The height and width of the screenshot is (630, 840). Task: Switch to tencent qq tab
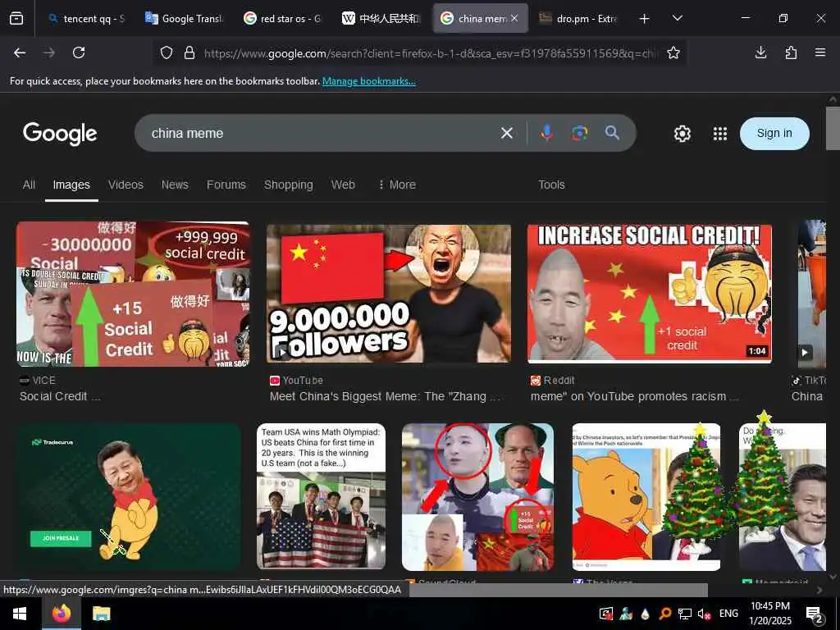pyautogui.click(x=85, y=19)
